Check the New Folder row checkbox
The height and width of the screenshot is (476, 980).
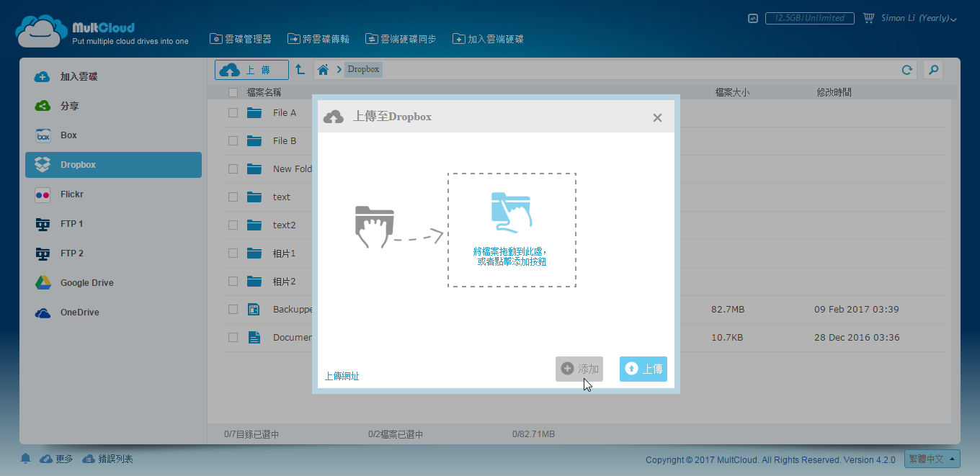click(233, 169)
